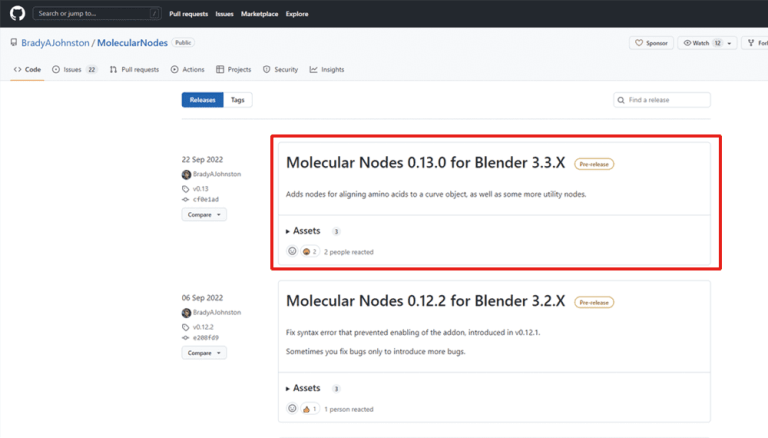Click the v0.13 tag icon

coord(186,188)
